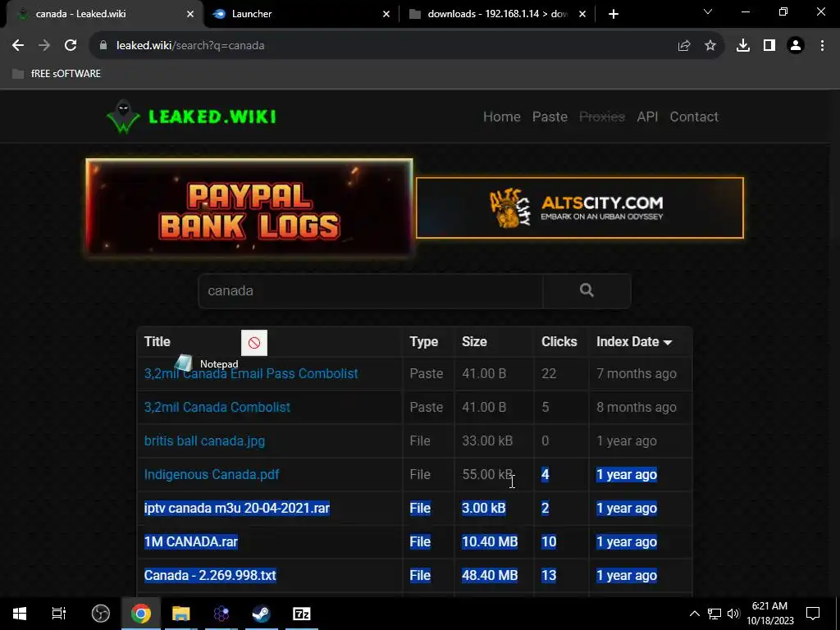This screenshot has height=630, width=840.
Task: Click the share page icon in address bar
Action: click(684, 46)
